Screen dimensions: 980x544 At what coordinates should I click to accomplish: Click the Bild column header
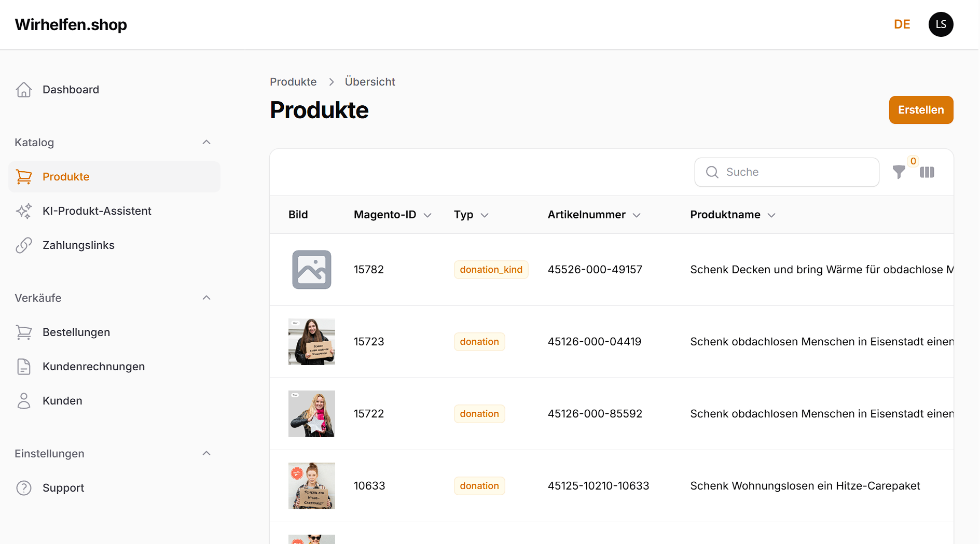point(298,215)
